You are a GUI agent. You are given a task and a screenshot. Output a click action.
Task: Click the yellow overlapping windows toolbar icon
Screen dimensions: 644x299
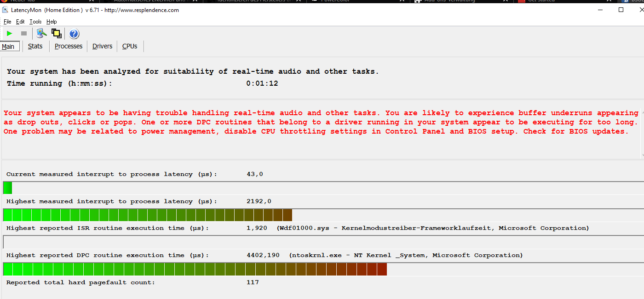(57, 33)
